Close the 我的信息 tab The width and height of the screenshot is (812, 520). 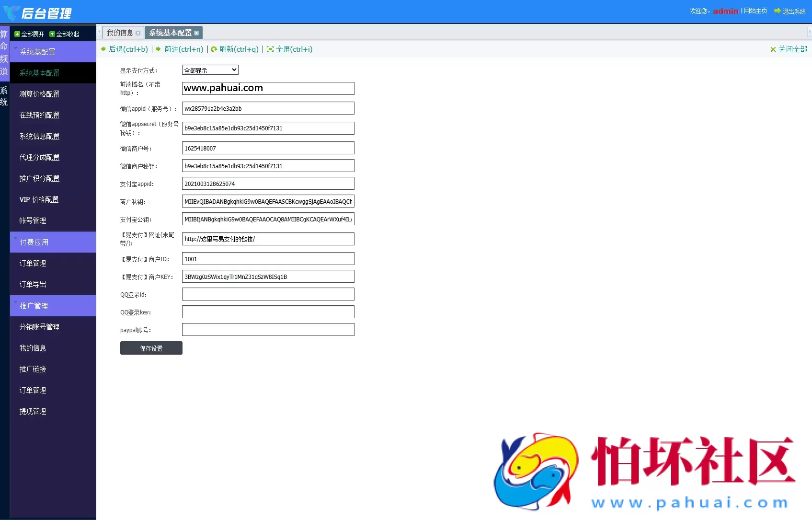138,33
